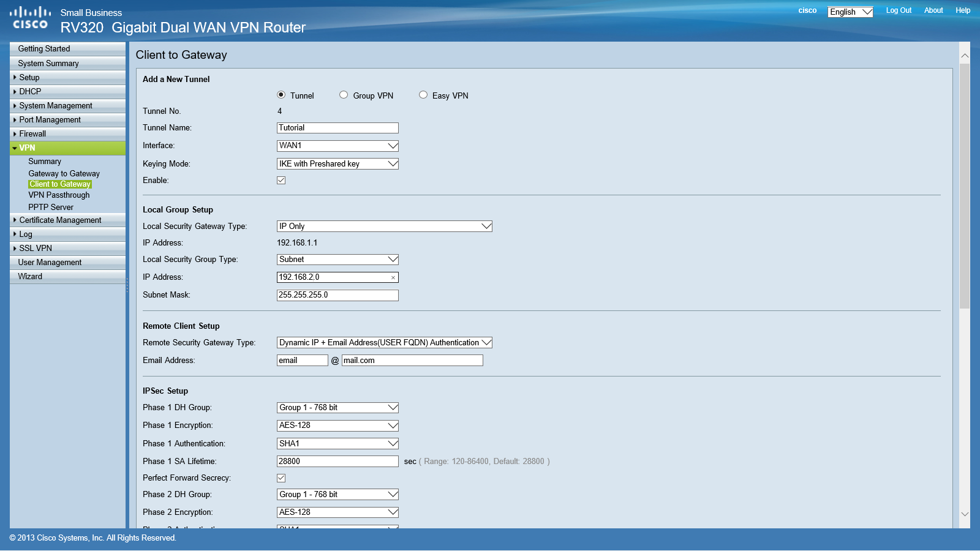Viewport: 980px width, 551px height.
Task: Open the Interface WAN1 dropdown
Action: 337,146
